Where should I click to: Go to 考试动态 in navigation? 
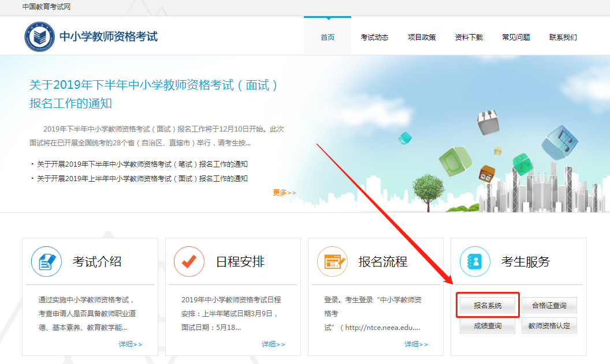click(x=374, y=37)
